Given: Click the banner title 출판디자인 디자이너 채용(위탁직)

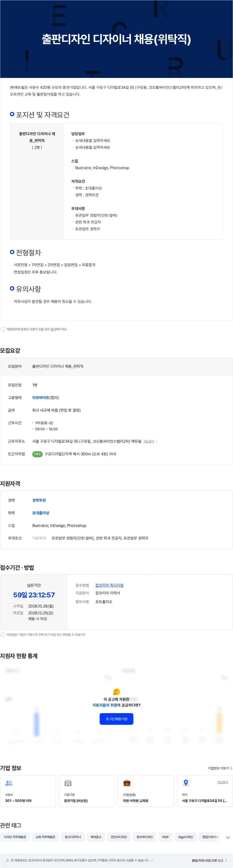Looking at the screenshot, I should tap(116, 39).
